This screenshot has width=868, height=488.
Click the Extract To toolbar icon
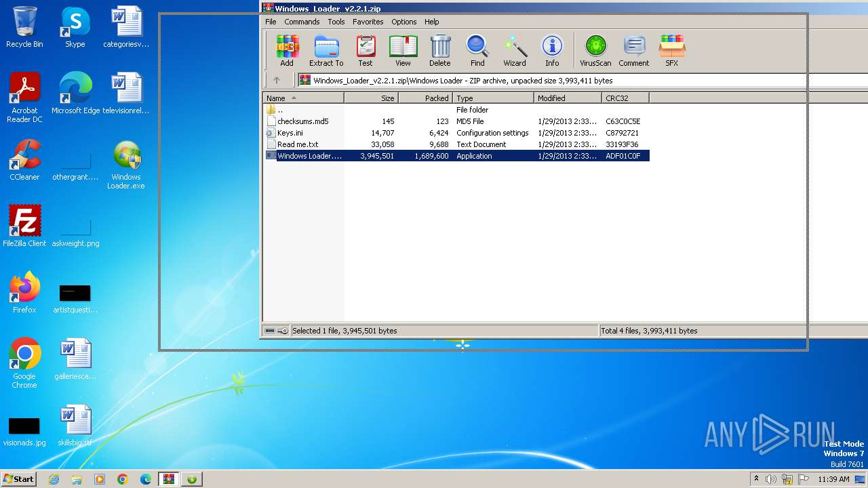pos(326,51)
